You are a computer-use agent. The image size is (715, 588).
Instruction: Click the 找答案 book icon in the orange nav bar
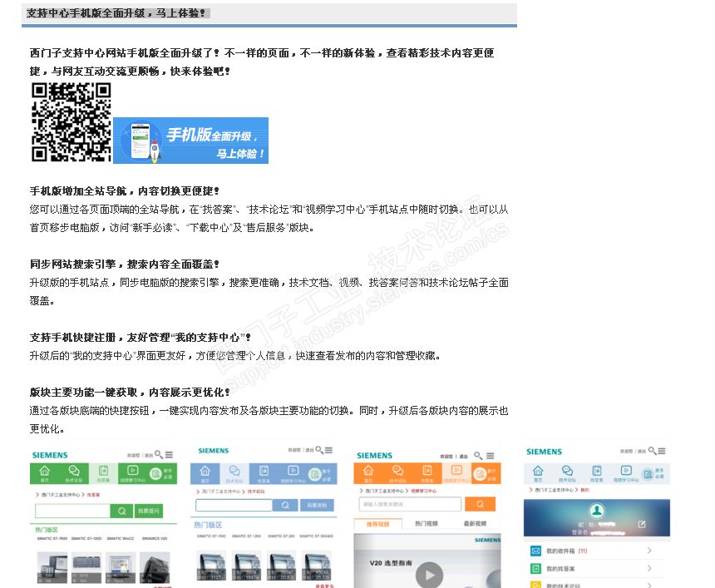point(427,470)
